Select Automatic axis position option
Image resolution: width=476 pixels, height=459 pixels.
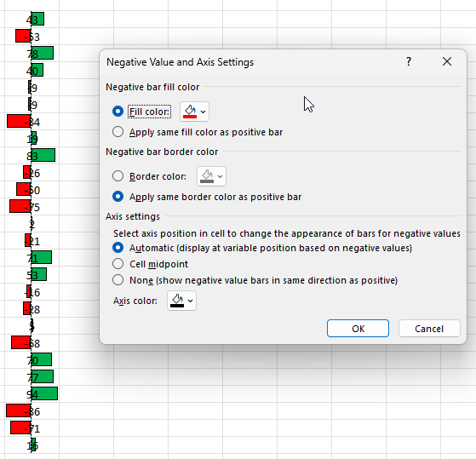tap(118, 248)
